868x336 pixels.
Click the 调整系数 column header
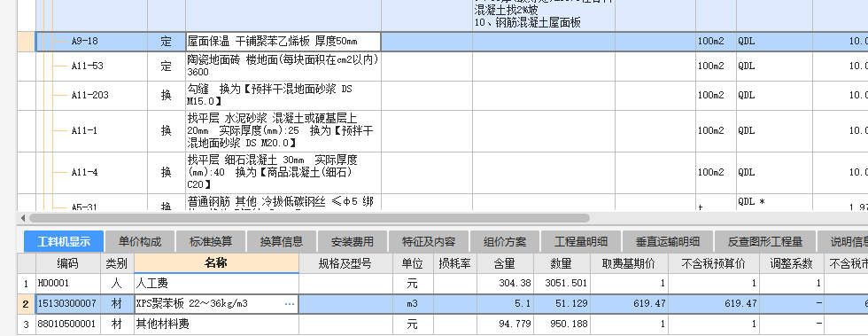coord(792,262)
